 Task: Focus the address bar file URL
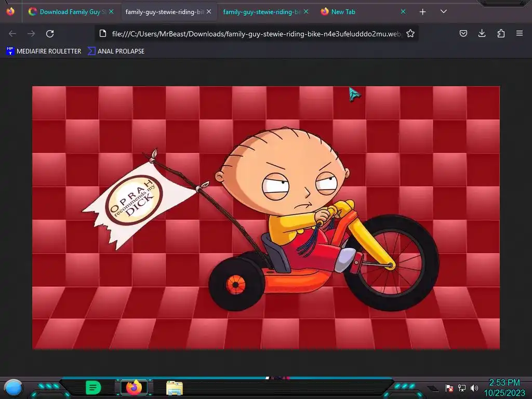[x=257, y=34]
